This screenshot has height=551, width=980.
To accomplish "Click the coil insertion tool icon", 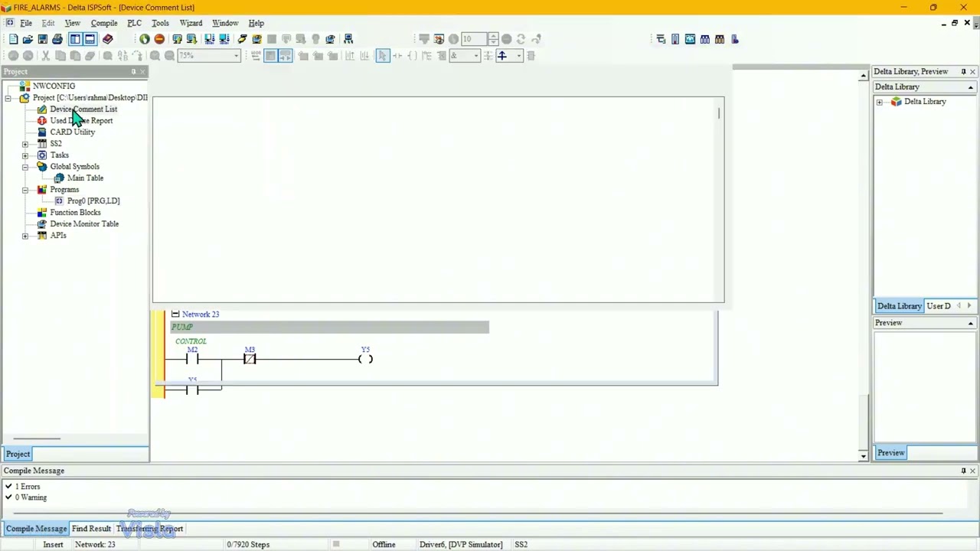I will coord(412,56).
